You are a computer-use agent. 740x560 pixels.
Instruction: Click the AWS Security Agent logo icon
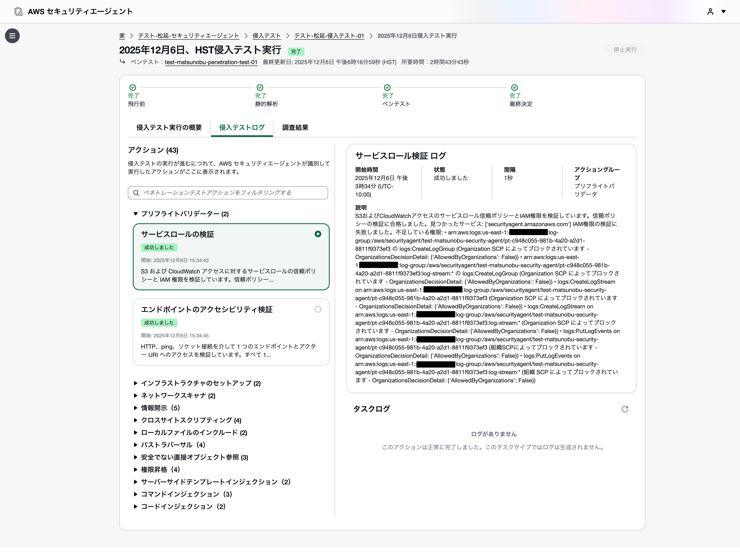(x=19, y=12)
